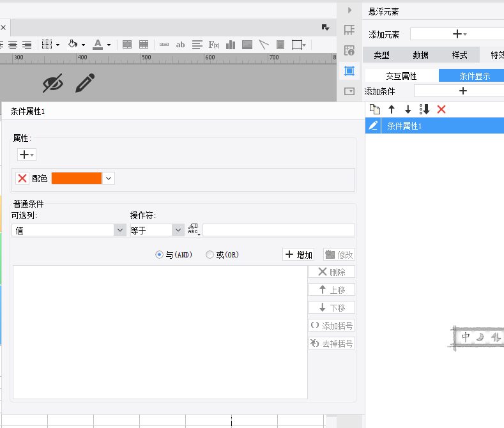Select the 或(OR) radio button
Viewport: 504px width, 428px height.
(210, 255)
